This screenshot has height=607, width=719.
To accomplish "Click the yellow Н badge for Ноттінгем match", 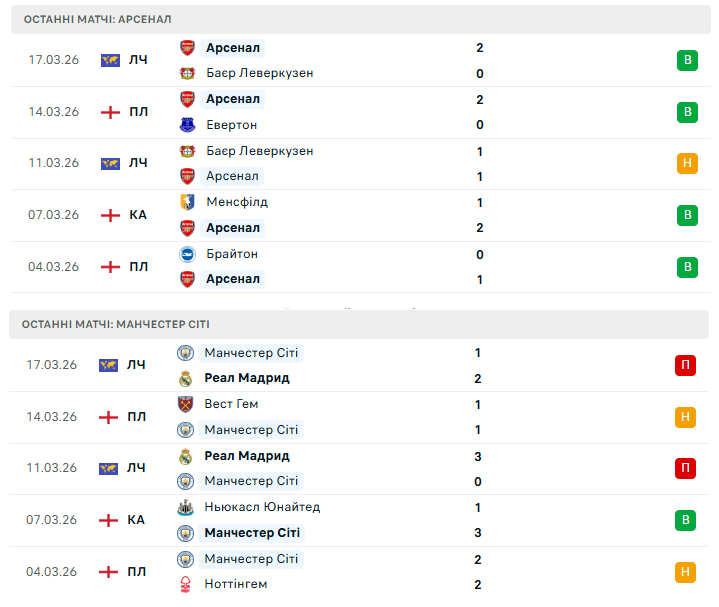I will pos(685,572).
